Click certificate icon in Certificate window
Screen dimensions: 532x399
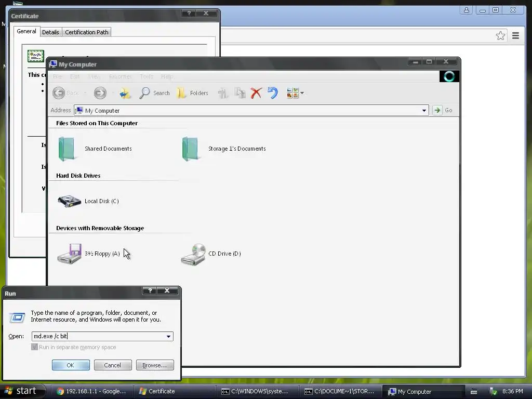36,56
